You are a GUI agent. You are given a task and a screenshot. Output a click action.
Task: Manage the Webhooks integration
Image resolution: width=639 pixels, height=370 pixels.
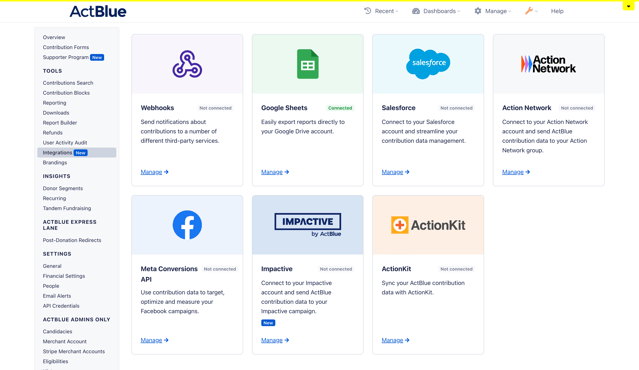tap(154, 172)
